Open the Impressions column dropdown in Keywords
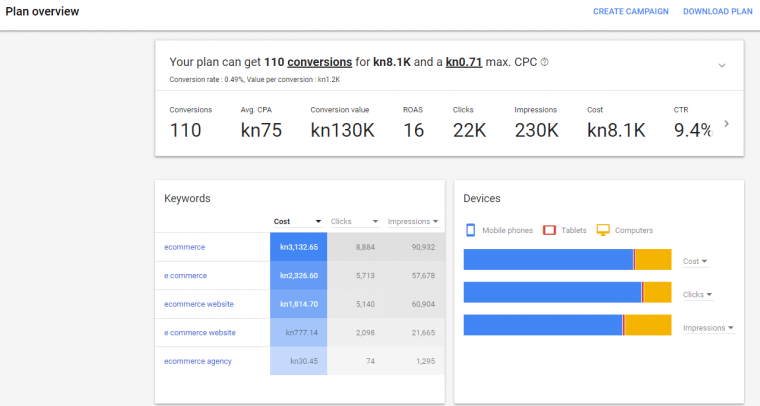The image size is (760, 406). [413, 221]
